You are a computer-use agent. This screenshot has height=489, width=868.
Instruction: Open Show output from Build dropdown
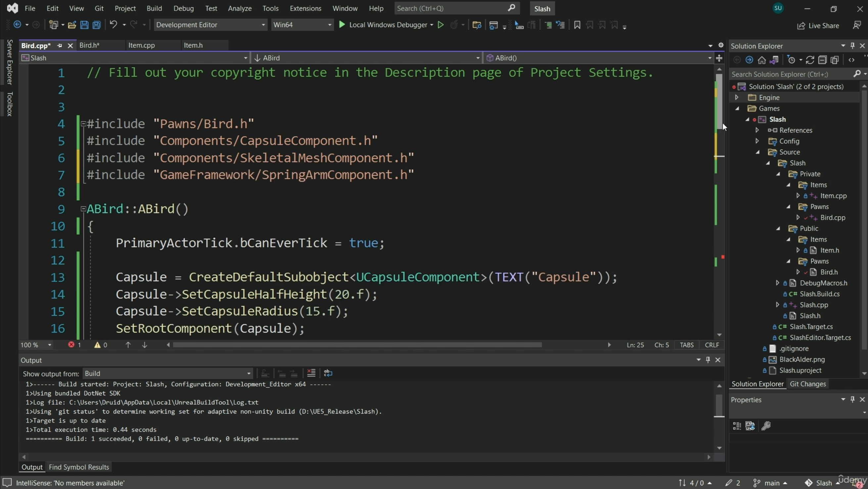tap(167, 374)
